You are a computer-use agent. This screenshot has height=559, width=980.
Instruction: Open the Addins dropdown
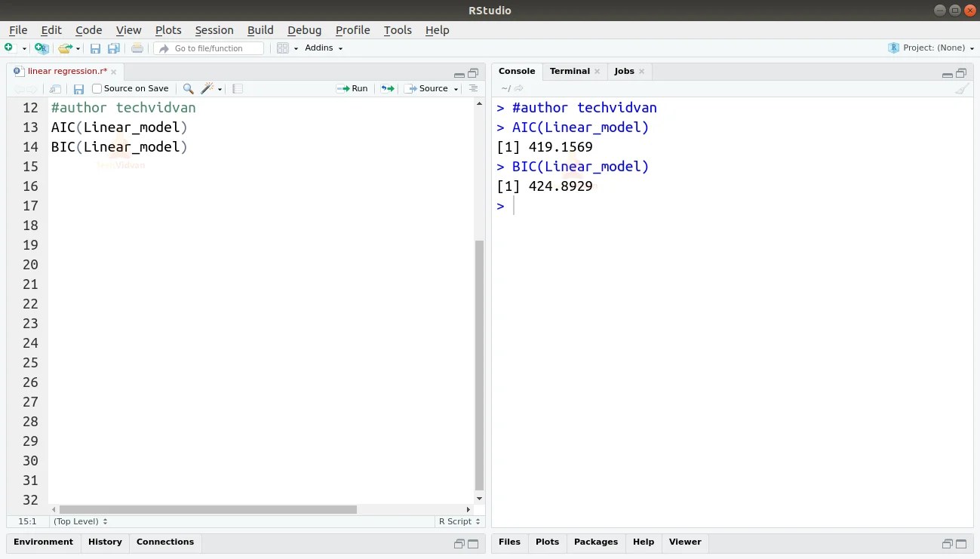tap(324, 48)
